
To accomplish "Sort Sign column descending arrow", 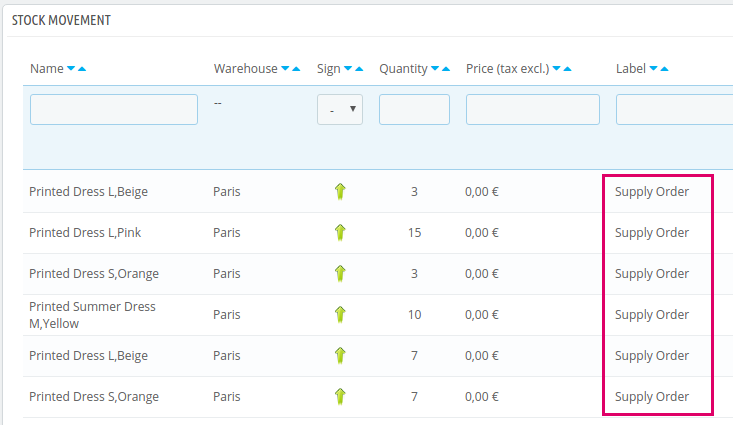I will [348, 69].
